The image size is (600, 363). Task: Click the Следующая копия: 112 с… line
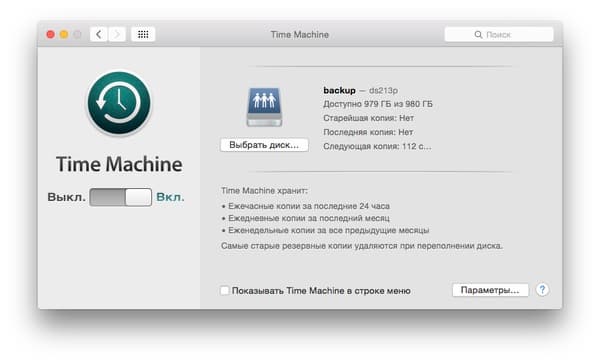pos(377,147)
